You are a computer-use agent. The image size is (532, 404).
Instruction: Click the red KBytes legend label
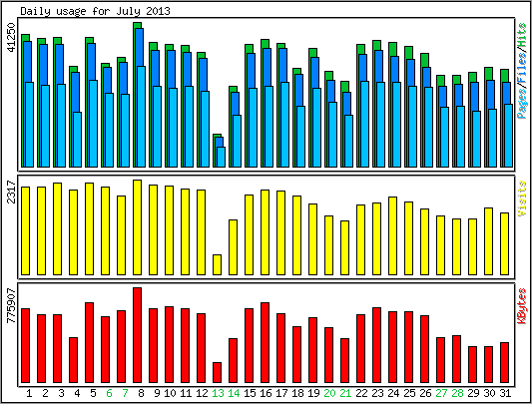[x=522, y=306]
